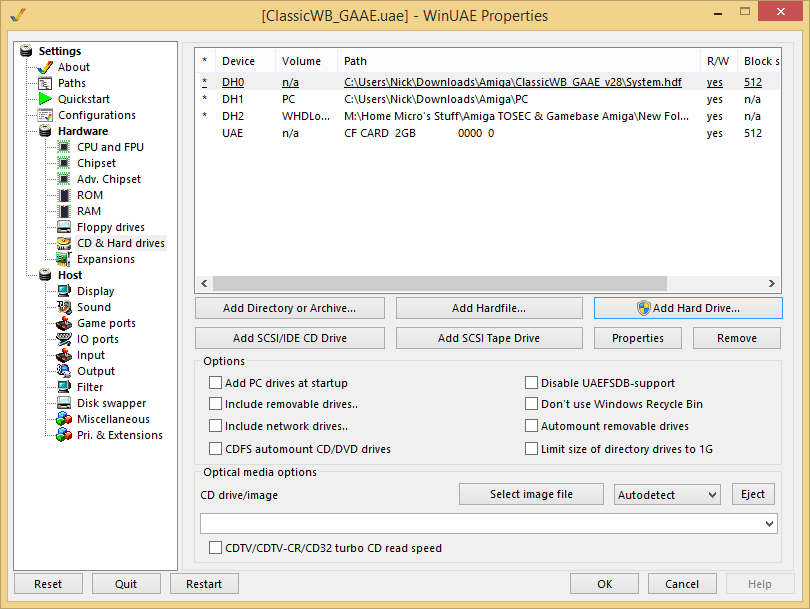Click the green Quickstart arrow icon

(x=45, y=99)
